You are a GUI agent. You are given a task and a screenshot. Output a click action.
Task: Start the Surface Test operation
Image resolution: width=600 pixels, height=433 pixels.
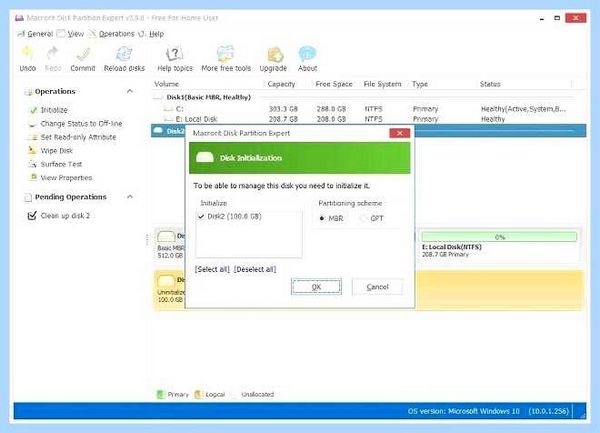(x=61, y=164)
